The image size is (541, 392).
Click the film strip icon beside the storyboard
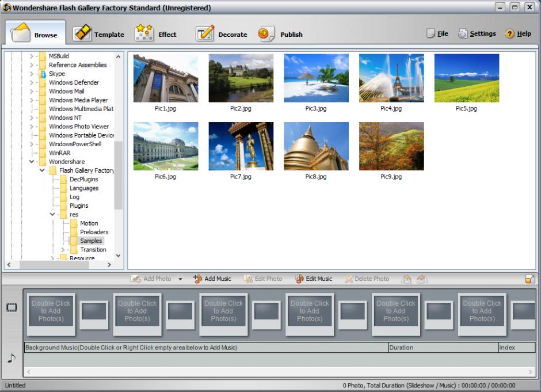tap(12, 307)
